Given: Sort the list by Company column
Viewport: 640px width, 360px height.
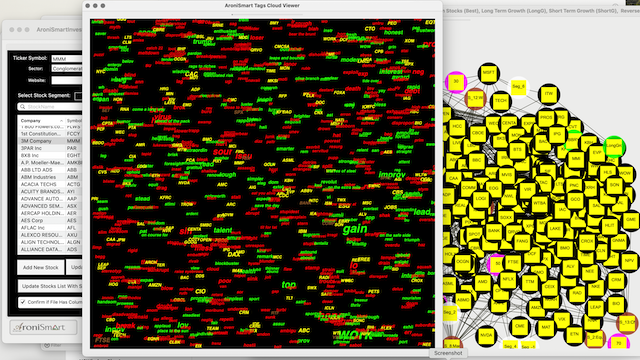Looking at the screenshot, I should 41,121.
